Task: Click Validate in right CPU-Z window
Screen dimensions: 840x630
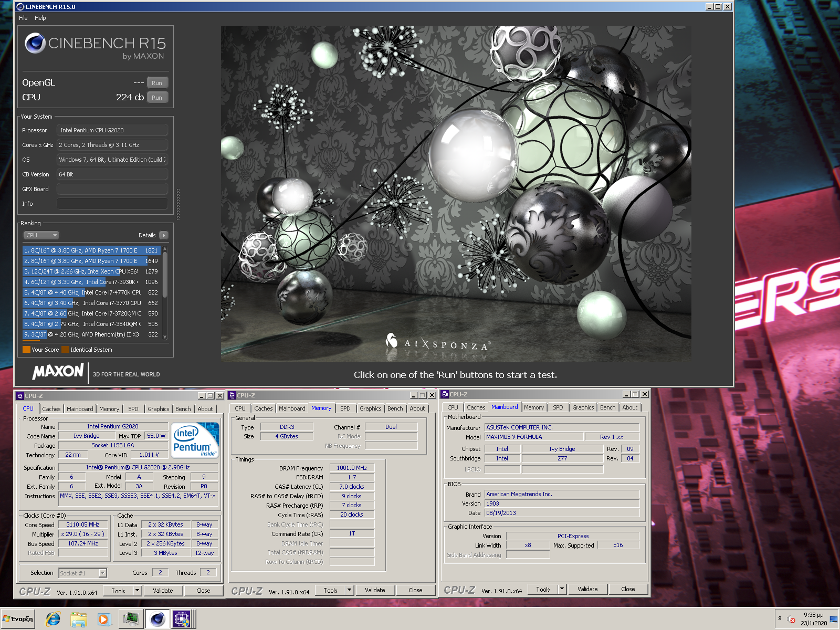Action: (587, 589)
